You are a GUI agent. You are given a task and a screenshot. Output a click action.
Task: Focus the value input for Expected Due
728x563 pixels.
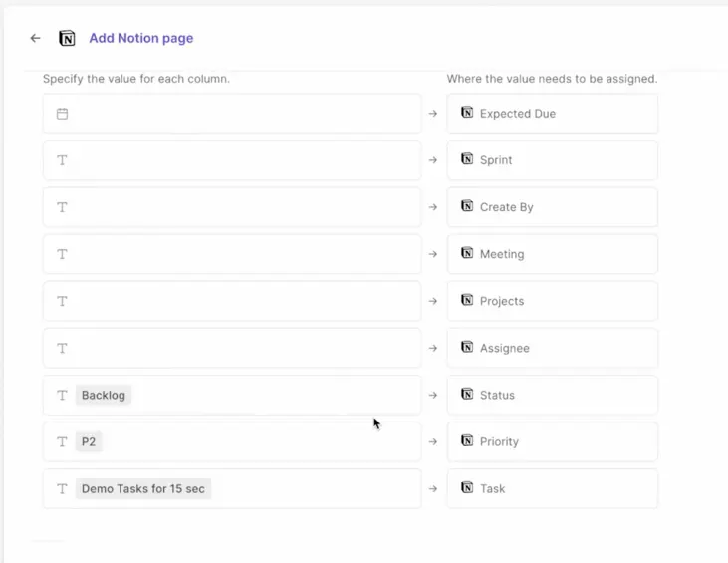point(232,114)
